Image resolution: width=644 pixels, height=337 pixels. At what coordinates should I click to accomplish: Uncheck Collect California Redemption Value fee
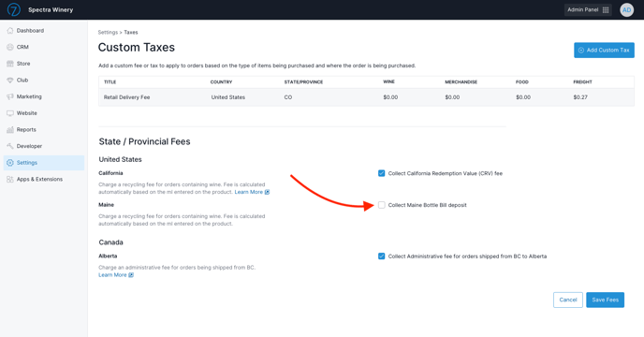tap(382, 173)
